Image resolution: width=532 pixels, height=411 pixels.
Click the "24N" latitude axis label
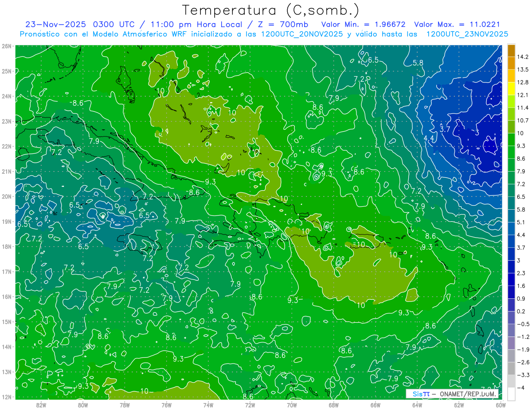7,96
